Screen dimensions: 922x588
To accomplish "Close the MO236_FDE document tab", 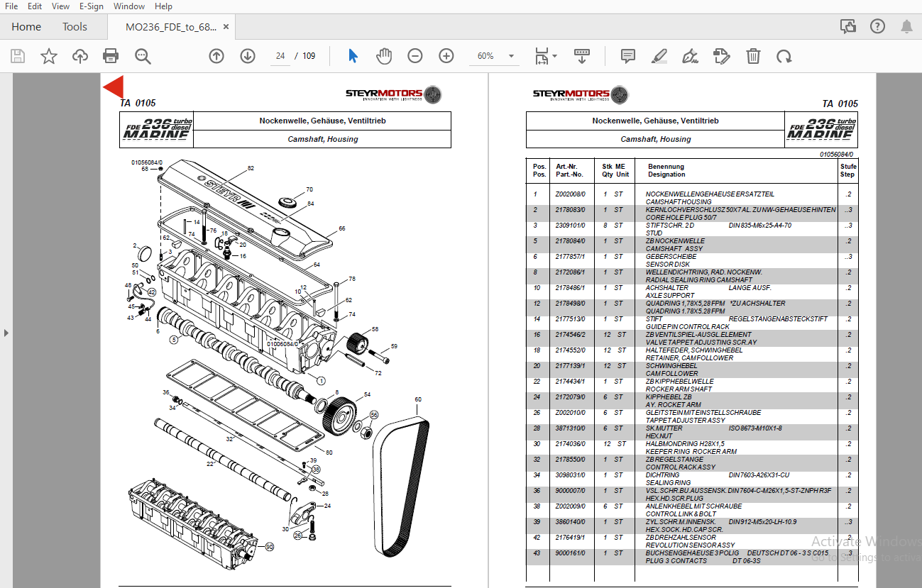I will pos(226,27).
